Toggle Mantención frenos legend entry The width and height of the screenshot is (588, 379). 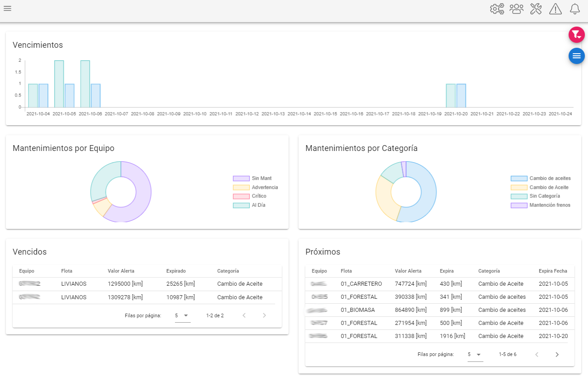tap(540, 205)
